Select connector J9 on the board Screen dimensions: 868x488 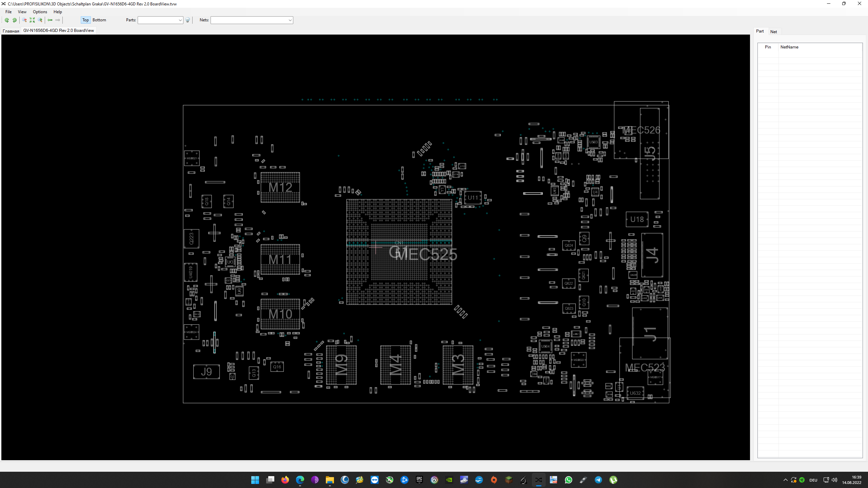tap(206, 372)
